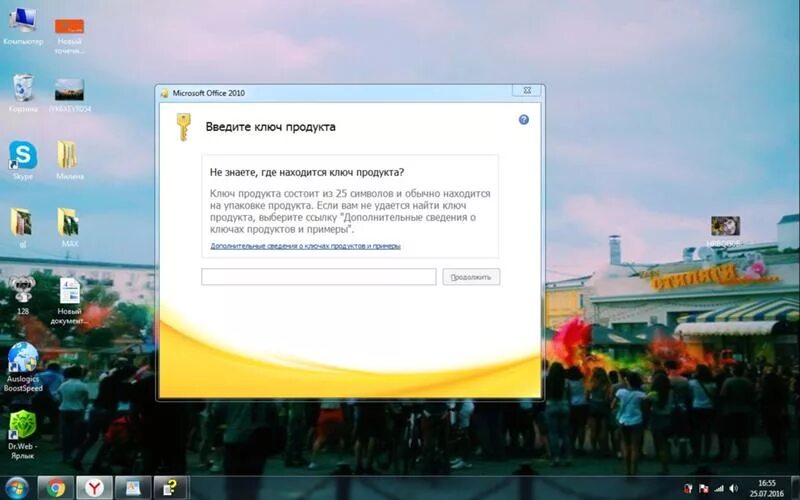This screenshot has height=500, width=800.
Task: Open Google Chrome from the taskbar
Action: pyautogui.click(x=56, y=488)
